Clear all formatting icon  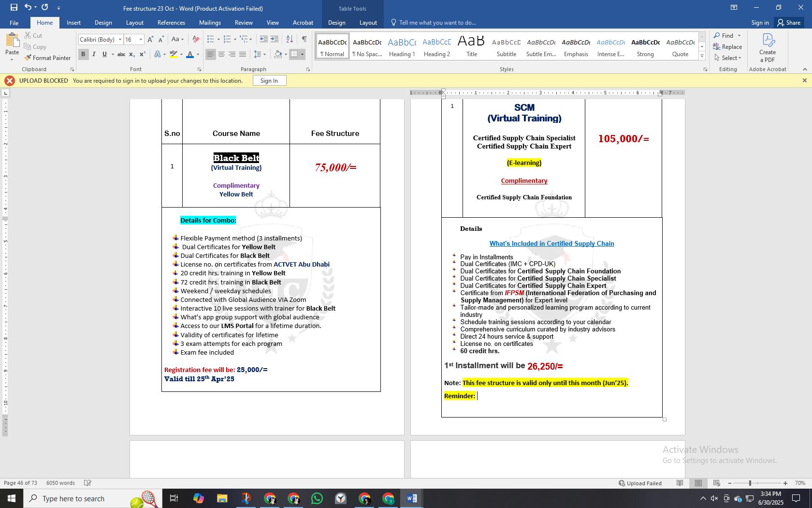click(196, 40)
